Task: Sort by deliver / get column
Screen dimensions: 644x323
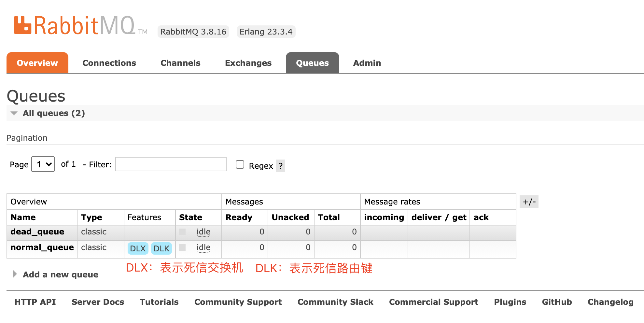Action: (439, 217)
